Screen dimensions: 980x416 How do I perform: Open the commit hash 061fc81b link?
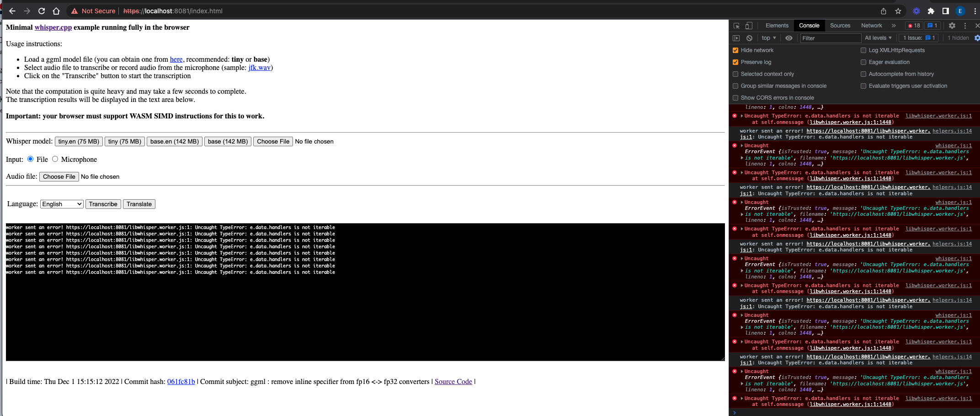pos(181,382)
